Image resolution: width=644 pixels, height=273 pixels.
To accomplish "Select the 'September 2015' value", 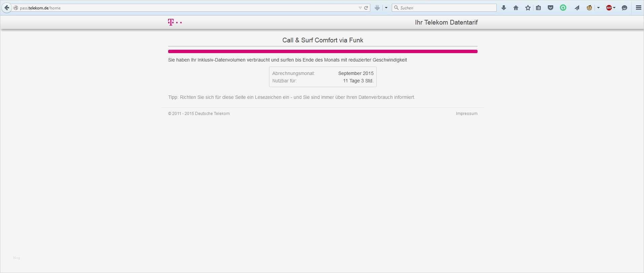I will point(356,73).
